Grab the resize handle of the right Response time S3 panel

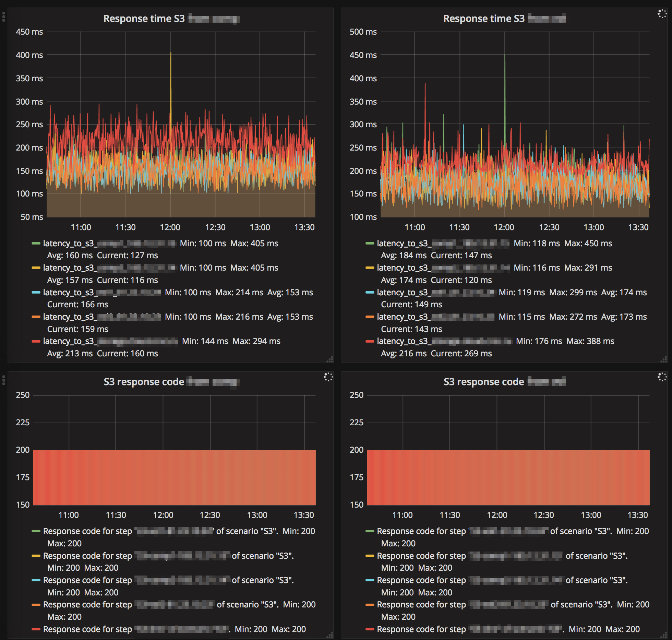click(664, 359)
